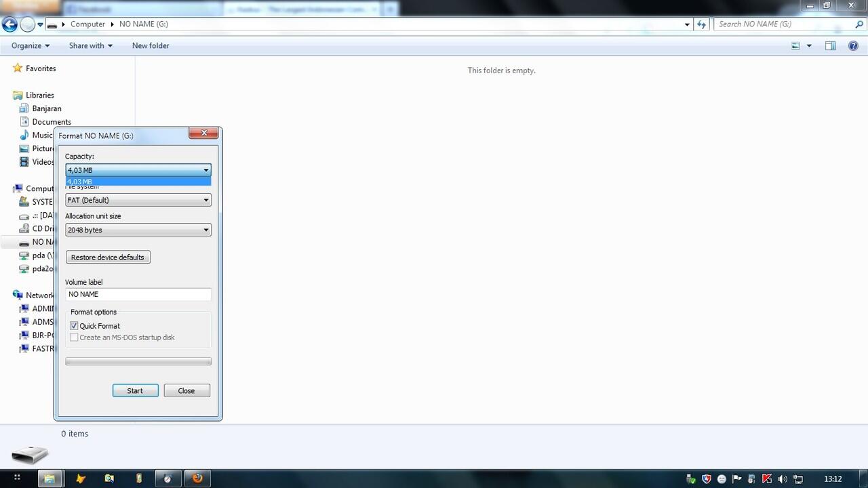Toggle the preview pane icon
The image size is (868, 488).
[x=830, y=45]
